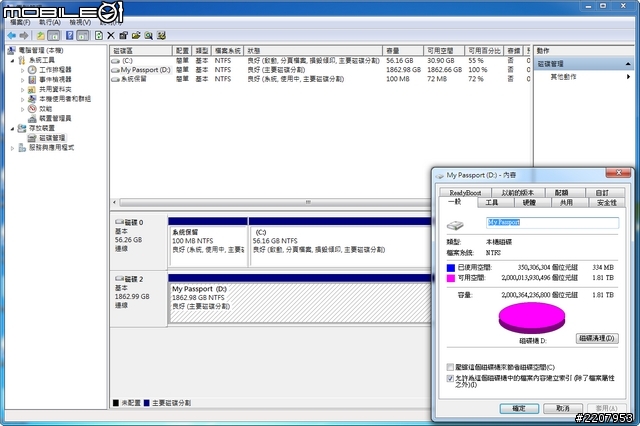Click the last disk settings toolbar icon

pyautogui.click(x=162, y=36)
